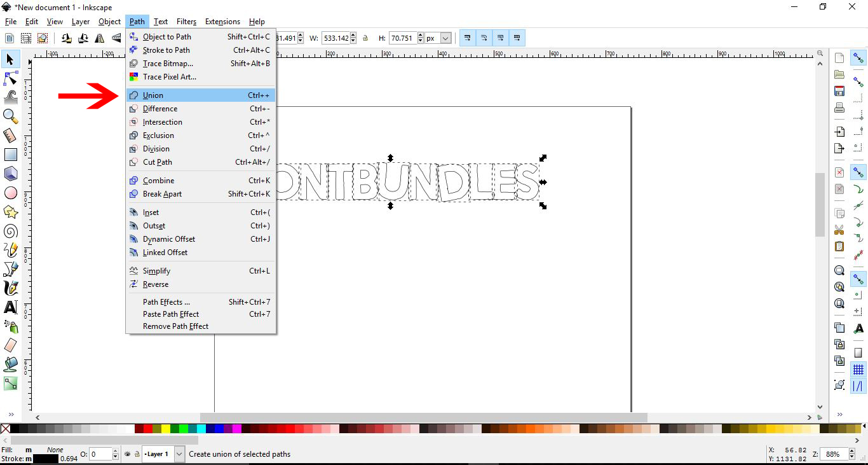Click the red palette color swatch
868x465 pixels.
pos(148,429)
